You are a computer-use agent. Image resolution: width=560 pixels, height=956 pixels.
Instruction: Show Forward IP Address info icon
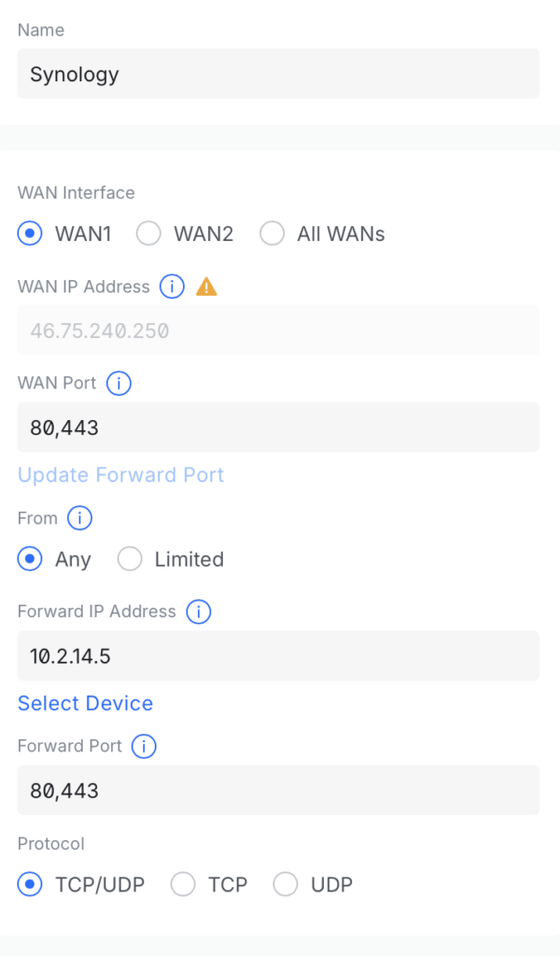point(198,612)
